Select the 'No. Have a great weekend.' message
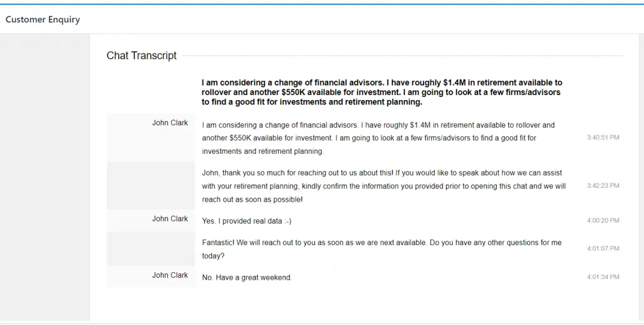644x325 pixels. [x=247, y=277]
